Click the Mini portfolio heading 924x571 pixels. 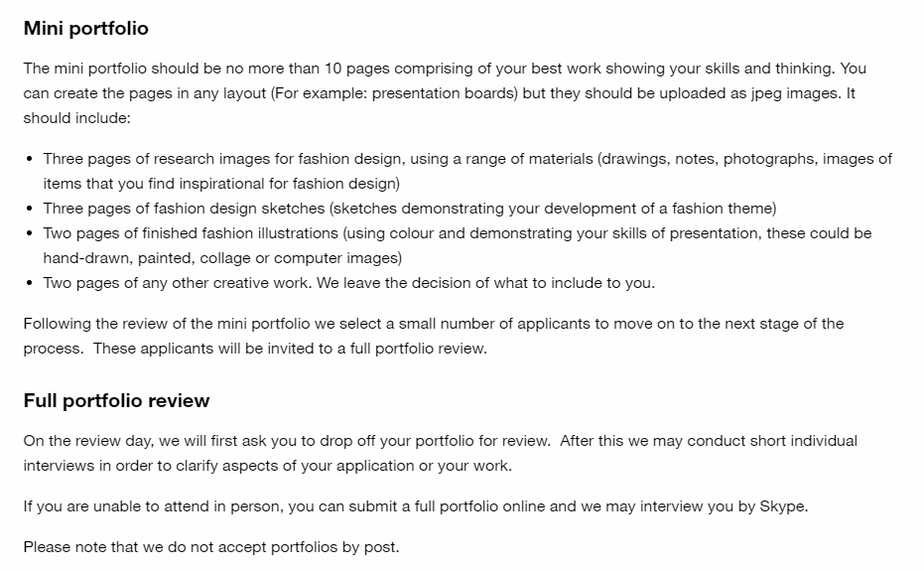[x=86, y=29]
